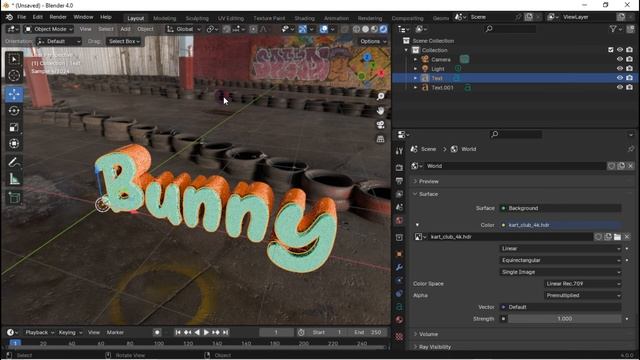Switch perspective/orthographic grid icon

[380, 139]
